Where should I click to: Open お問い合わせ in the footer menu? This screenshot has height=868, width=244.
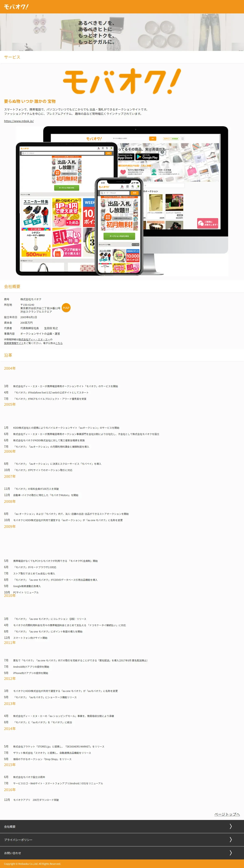[122, 853]
